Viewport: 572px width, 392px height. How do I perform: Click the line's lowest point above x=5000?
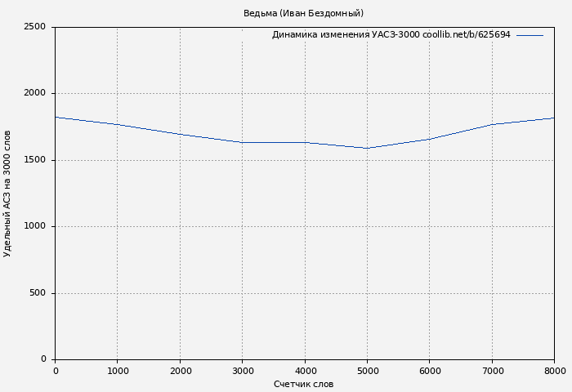click(367, 148)
